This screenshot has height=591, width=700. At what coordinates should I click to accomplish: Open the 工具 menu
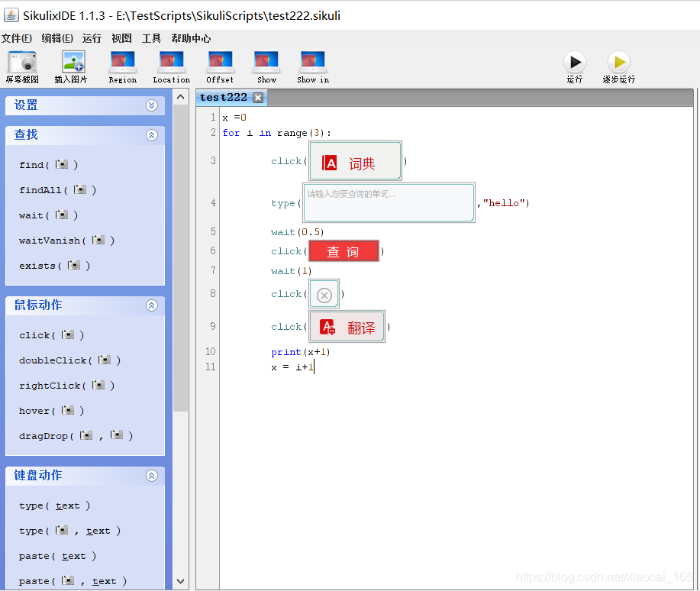(x=151, y=38)
